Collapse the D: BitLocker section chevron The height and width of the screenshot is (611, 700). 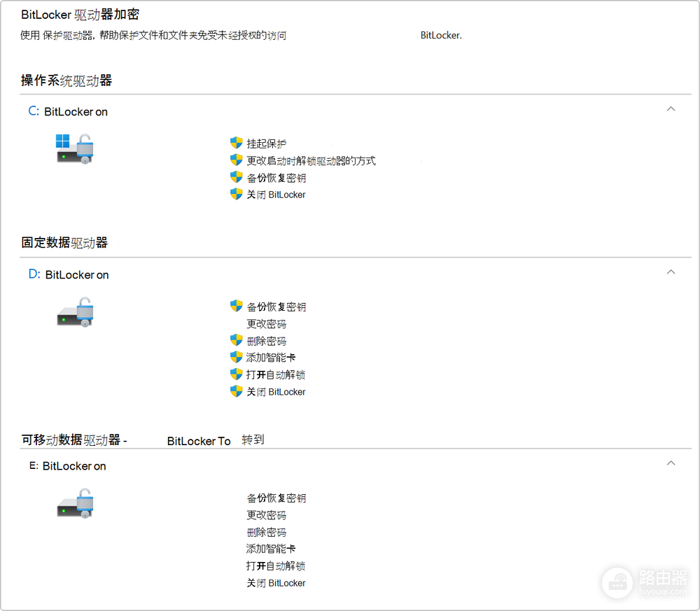pos(671,272)
